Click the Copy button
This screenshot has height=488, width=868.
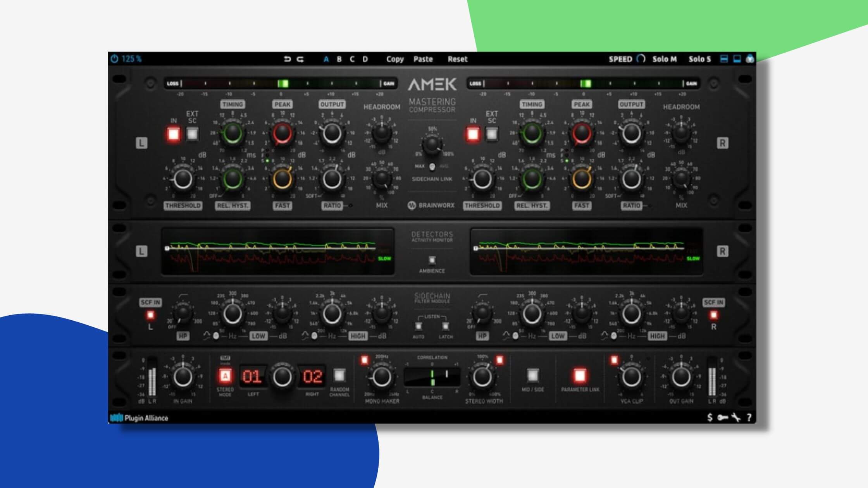[x=395, y=59]
